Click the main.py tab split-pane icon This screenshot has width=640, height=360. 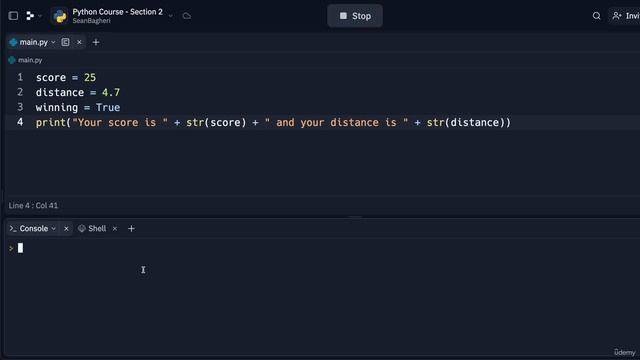click(x=65, y=42)
